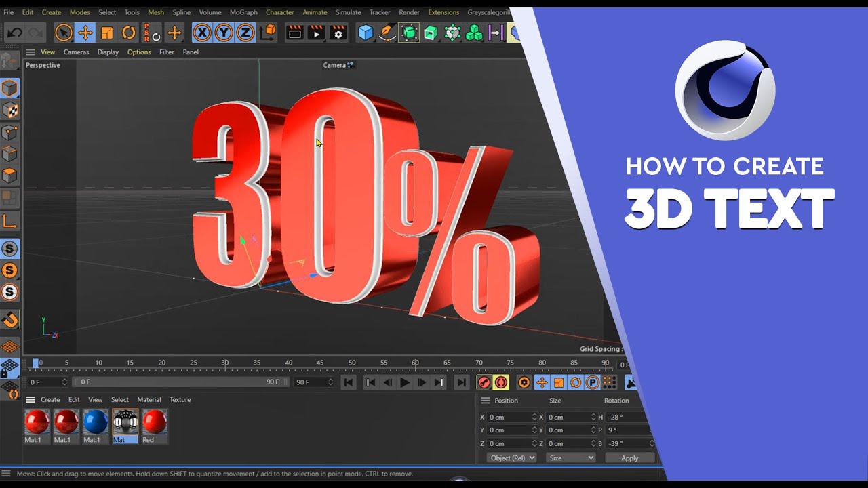Select the Live Selection tool
The image size is (868, 488).
(63, 33)
